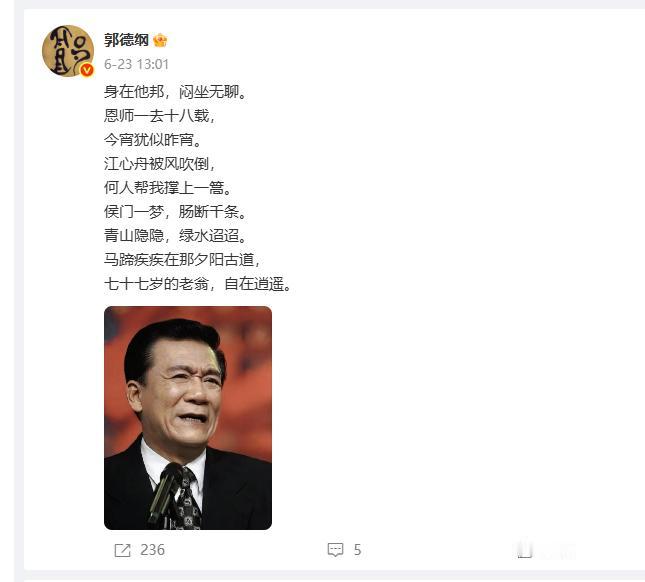Image resolution: width=645 pixels, height=582 pixels.
Task: Click the orange V verified badge
Action: tap(87, 70)
